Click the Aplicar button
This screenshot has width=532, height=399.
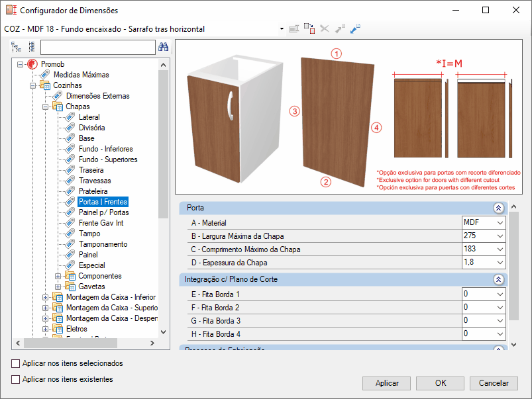387,383
